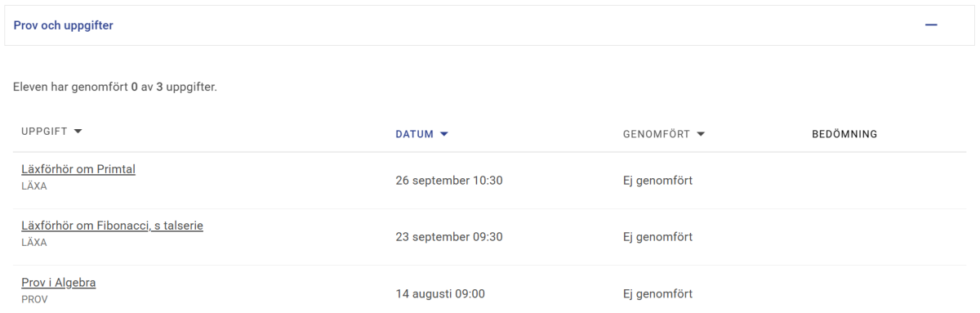Open the Läxförhör om Primtal assignment
Viewport: 980px width, 313px height.
coord(78,169)
